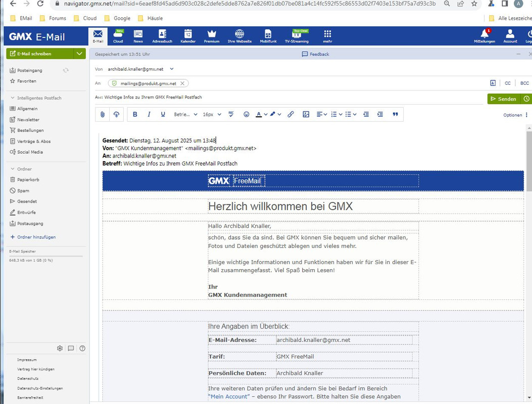Collapse the Ordner section
The image size is (532, 404).
(13, 169)
